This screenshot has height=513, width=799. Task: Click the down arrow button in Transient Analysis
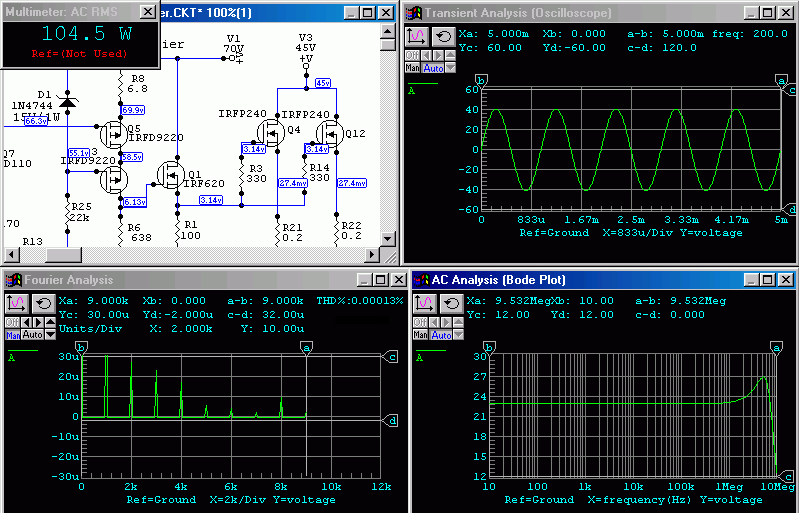450,68
